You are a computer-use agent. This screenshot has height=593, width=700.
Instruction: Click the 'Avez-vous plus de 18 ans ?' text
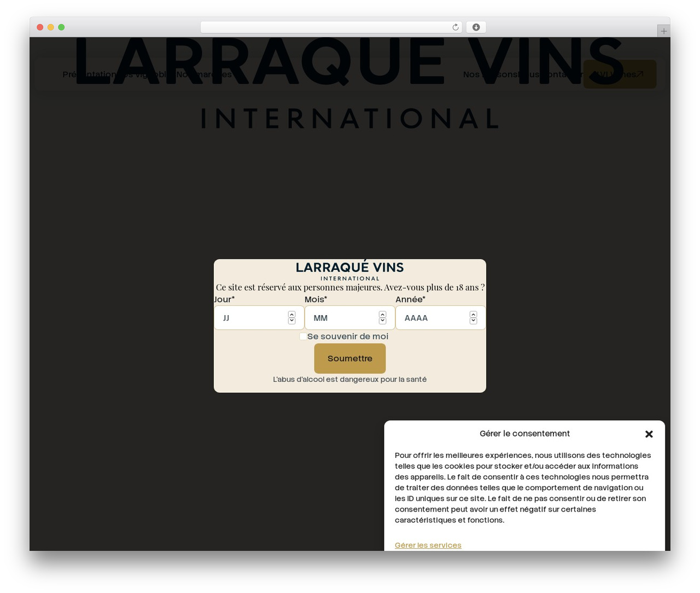[434, 287]
